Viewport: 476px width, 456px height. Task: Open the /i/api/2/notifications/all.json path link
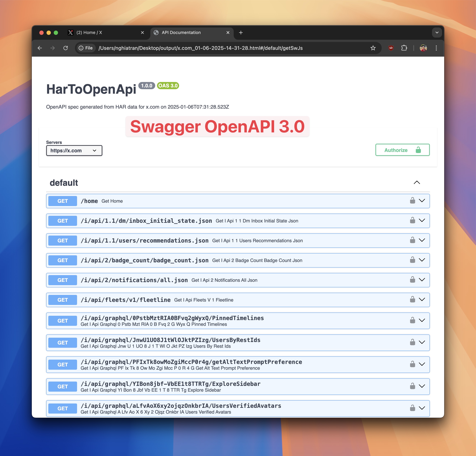(134, 280)
